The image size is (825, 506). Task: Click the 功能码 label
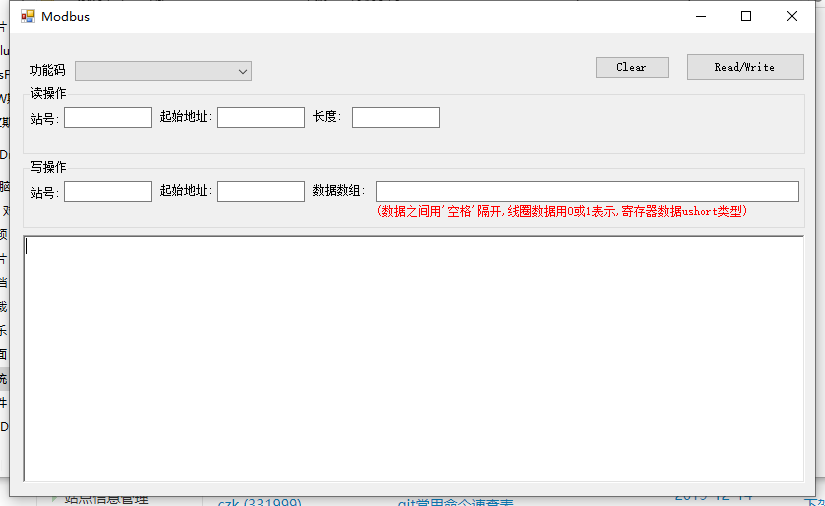[x=48, y=70]
